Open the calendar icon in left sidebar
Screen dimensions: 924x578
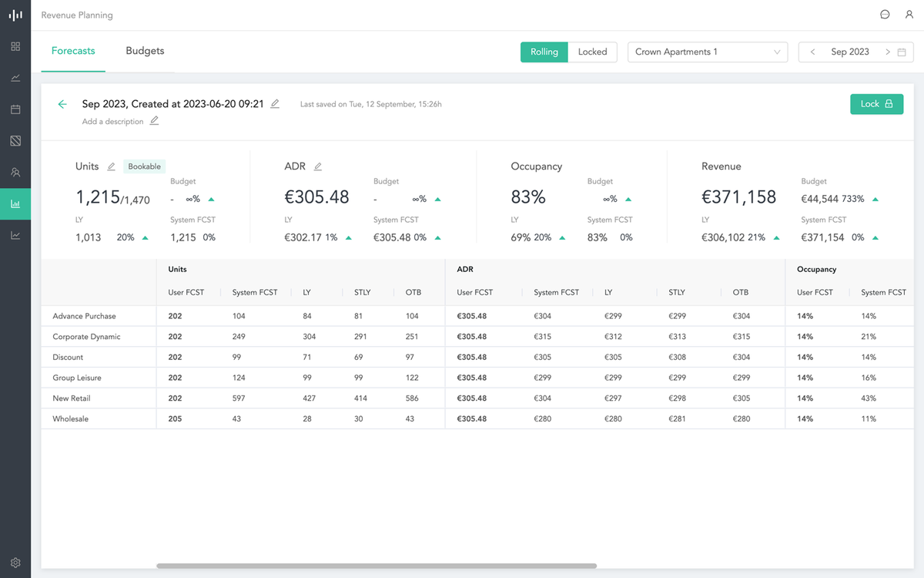[x=15, y=109]
